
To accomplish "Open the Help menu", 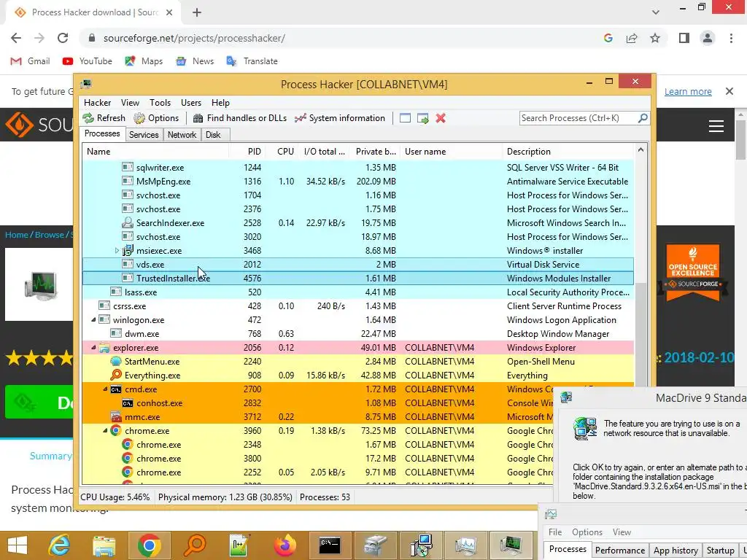I will (220, 103).
